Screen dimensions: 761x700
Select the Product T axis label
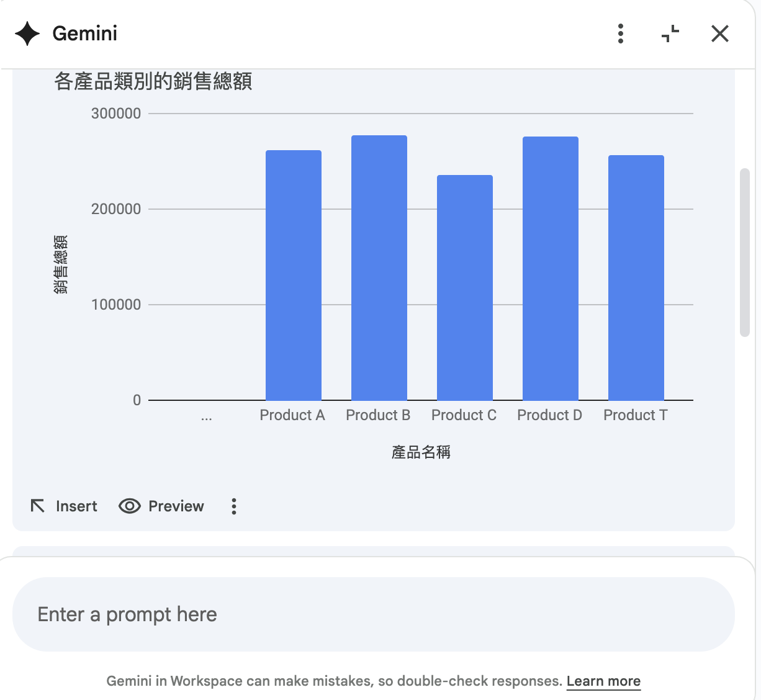click(635, 415)
